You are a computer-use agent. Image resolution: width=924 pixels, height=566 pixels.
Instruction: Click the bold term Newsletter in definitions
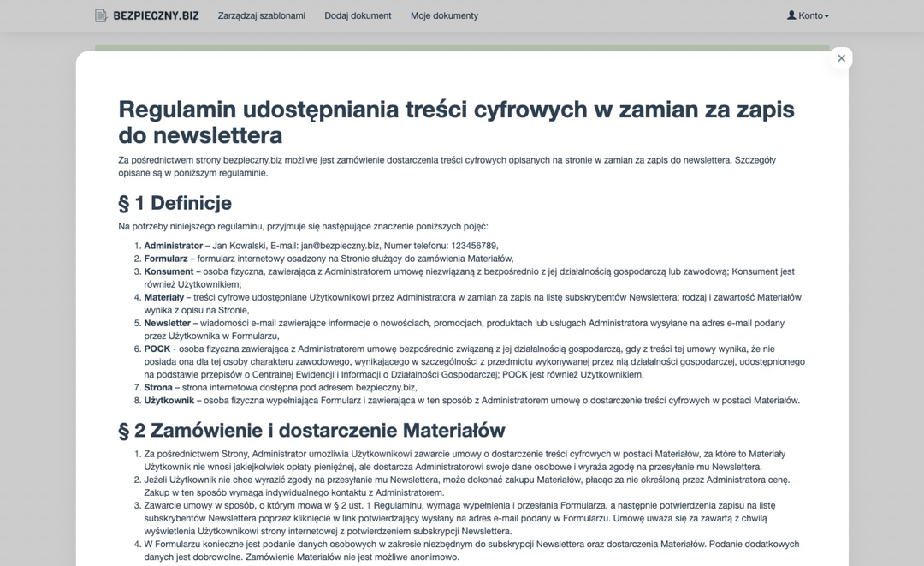(x=167, y=323)
